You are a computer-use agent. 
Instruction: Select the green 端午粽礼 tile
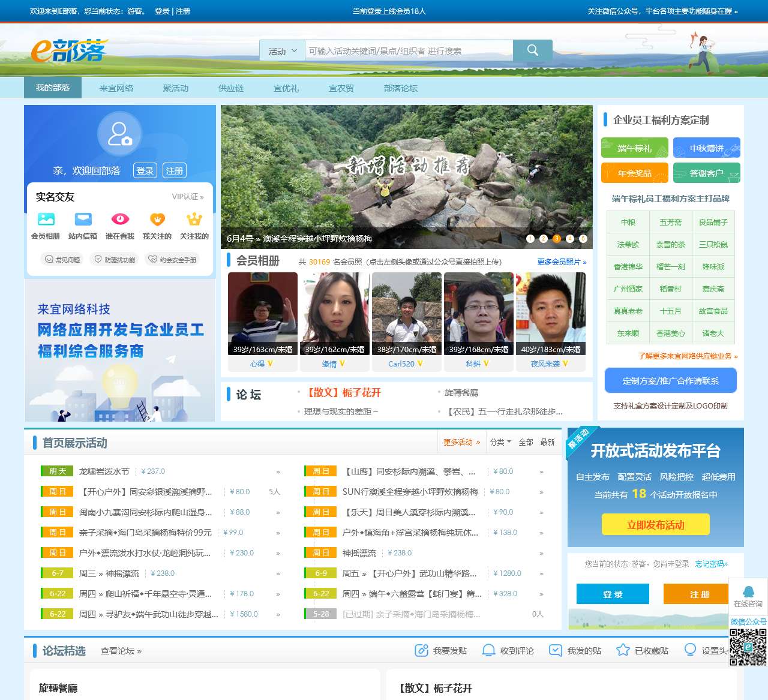[635, 148]
